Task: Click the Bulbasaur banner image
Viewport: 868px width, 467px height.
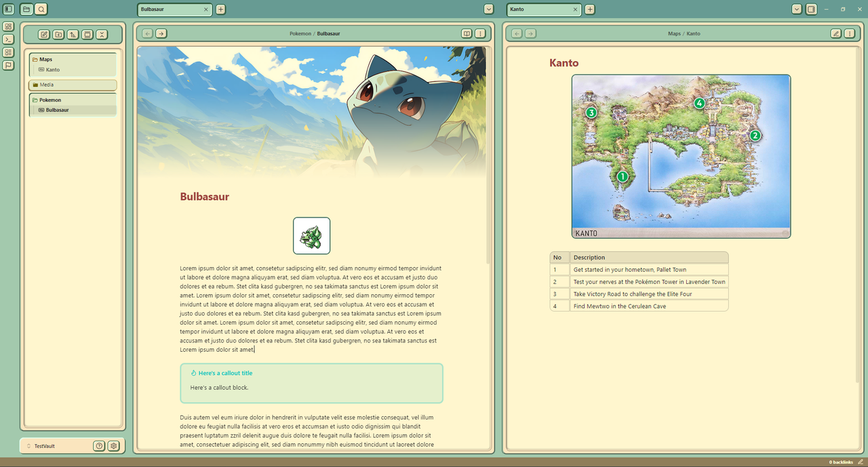Action: [x=311, y=112]
